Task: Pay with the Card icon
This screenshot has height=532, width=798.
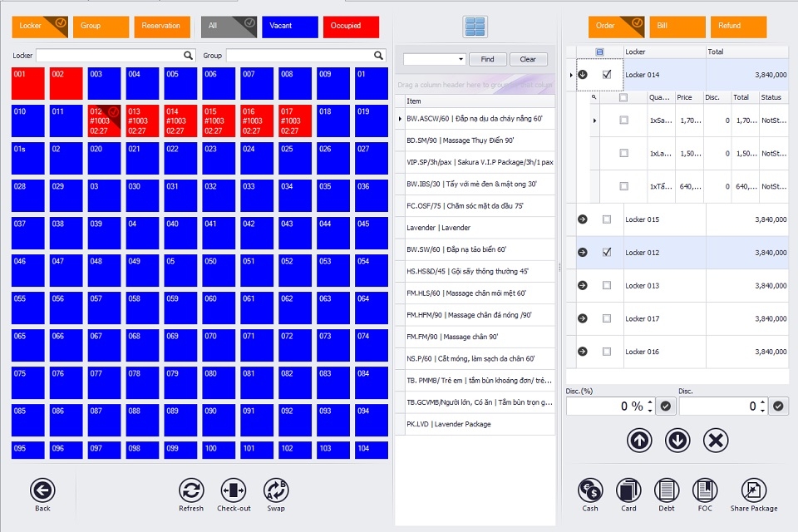Action: (x=628, y=490)
